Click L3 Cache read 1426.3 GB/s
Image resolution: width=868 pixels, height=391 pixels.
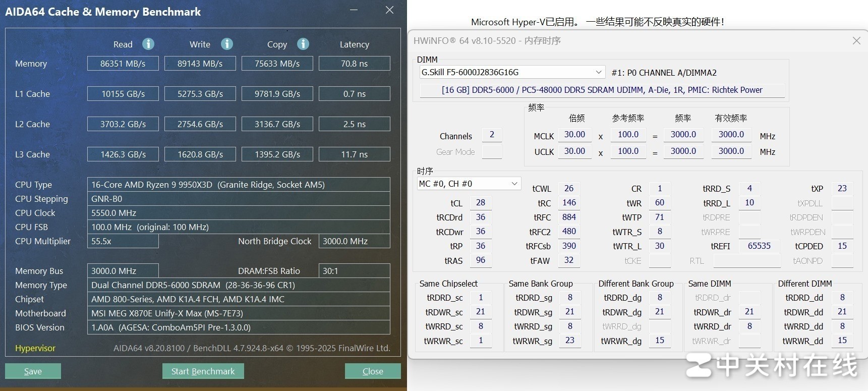coord(123,154)
